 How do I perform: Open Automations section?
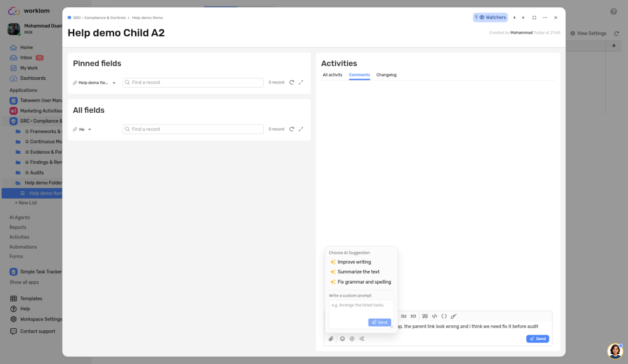tap(23, 247)
